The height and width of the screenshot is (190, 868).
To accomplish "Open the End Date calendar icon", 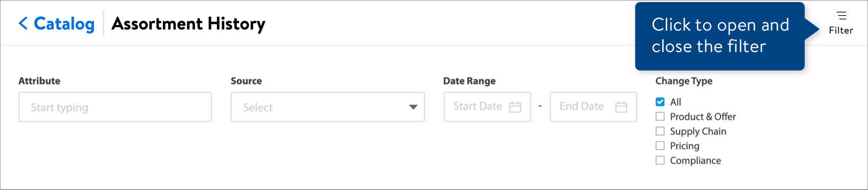I will tap(621, 107).
